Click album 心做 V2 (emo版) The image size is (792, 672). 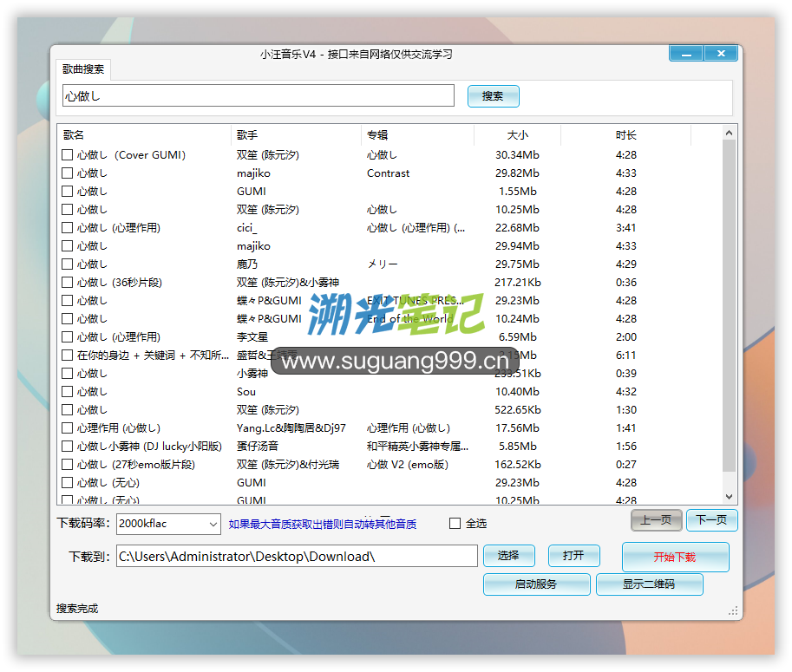tap(408, 465)
